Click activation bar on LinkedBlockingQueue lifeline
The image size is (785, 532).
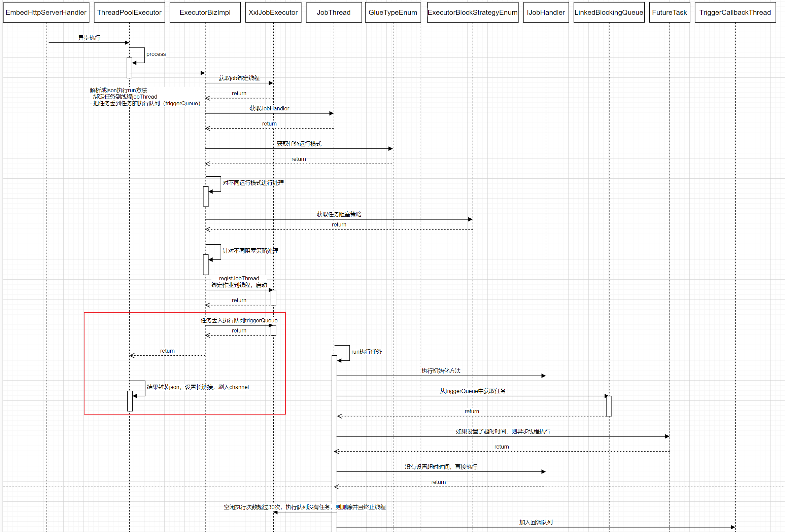point(609,406)
